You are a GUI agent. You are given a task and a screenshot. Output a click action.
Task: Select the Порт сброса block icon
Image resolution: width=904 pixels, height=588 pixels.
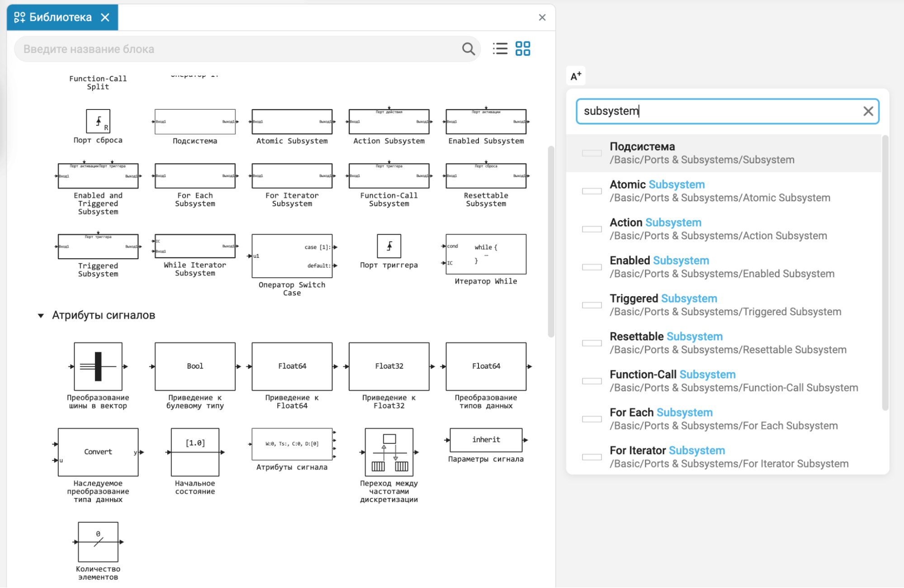(x=98, y=121)
